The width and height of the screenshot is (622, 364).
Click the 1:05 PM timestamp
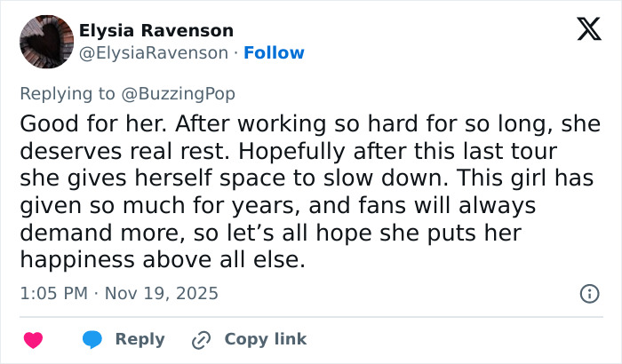55,292
